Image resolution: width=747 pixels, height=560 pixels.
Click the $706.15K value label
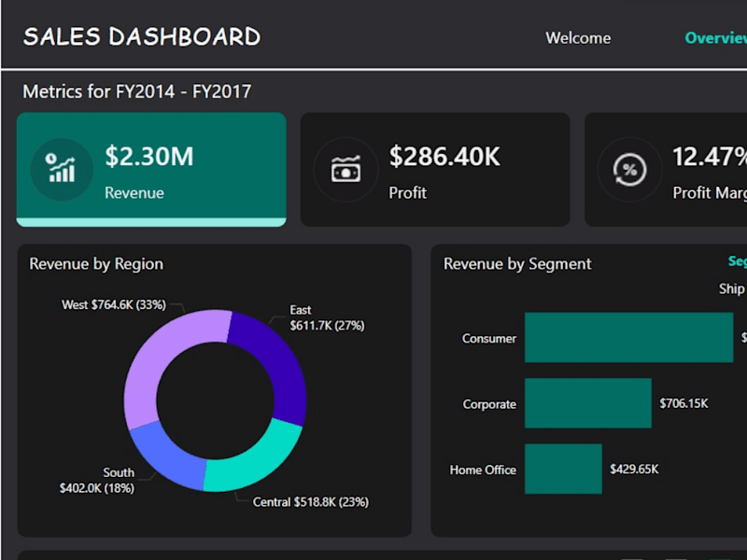[684, 403]
